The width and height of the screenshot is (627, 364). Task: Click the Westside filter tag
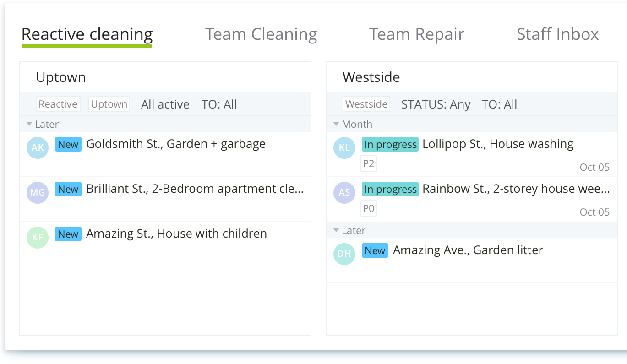(366, 104)
